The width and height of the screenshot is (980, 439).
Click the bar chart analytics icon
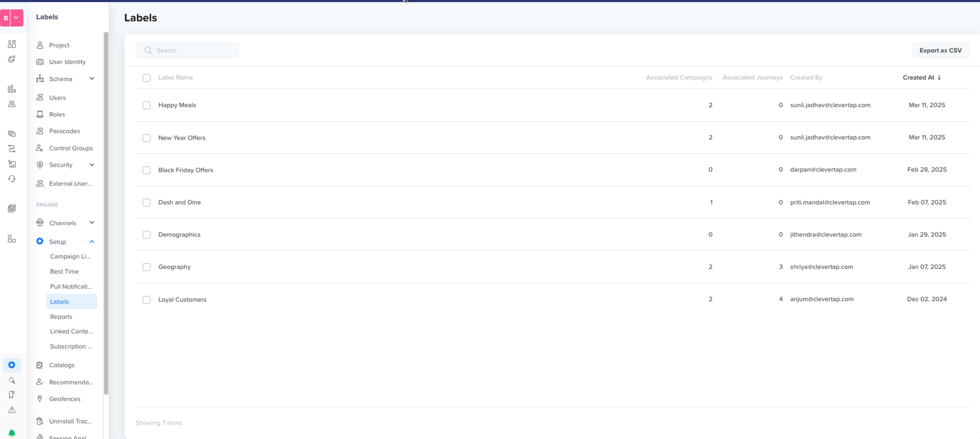pyautogui.click(x=12, y=89)
